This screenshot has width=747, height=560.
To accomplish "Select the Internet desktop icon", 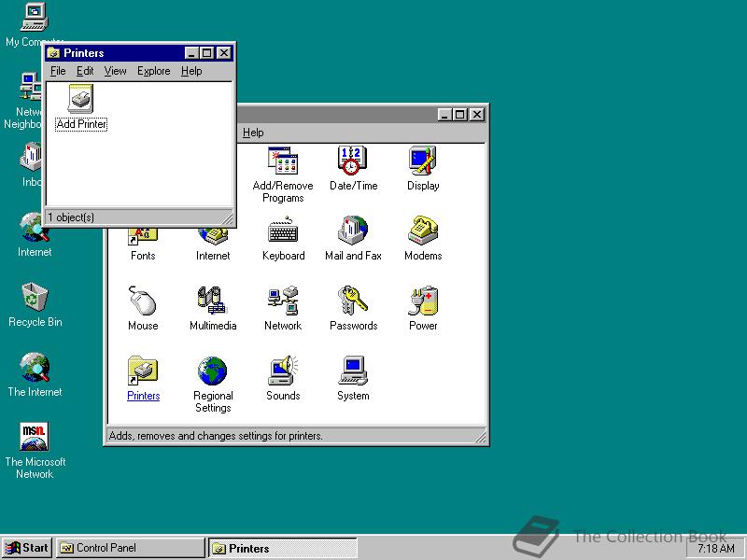I will (35, 228).
